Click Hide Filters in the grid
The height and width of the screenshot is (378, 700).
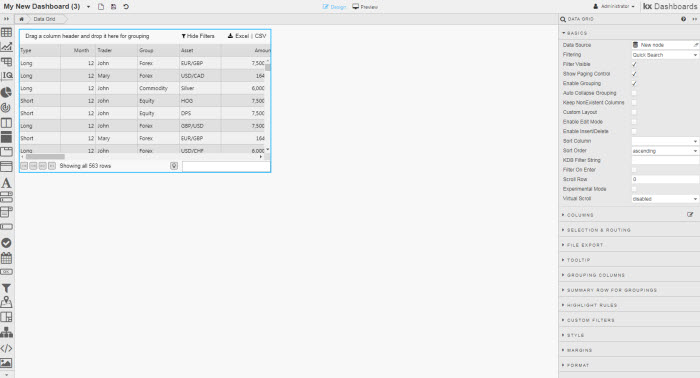[198, 36]
